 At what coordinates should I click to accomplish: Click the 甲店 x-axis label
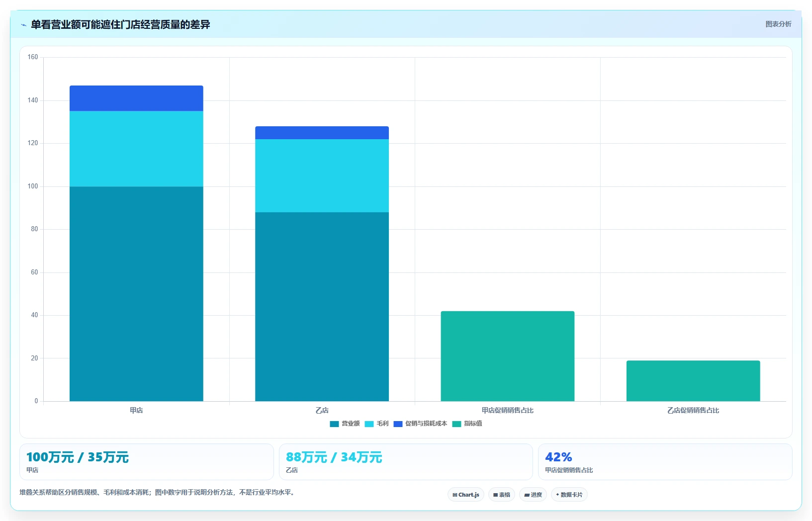[136, 410]
